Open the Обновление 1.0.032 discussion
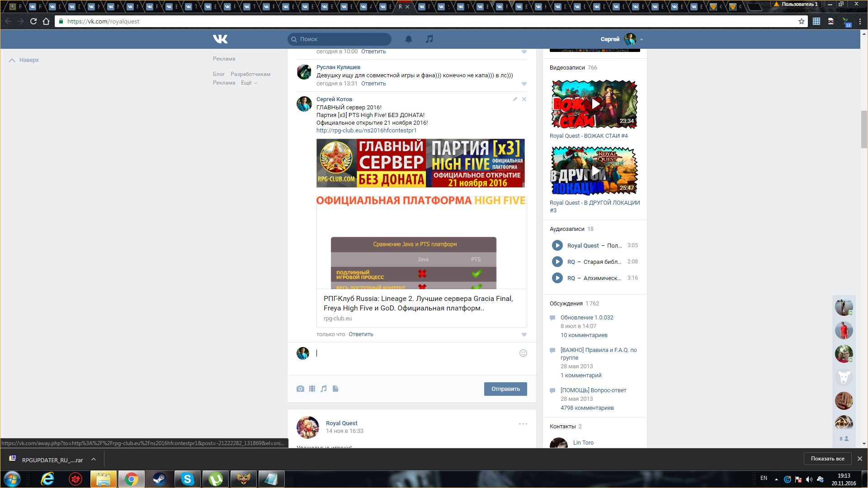The width and height of the screenshot is (868, 488). [587, 318]
